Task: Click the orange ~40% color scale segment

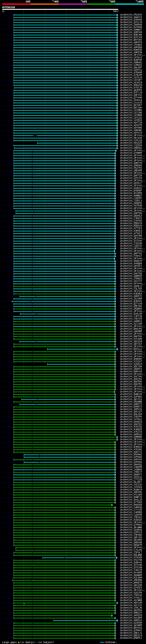Action: pyautogui.click(x=45, y=4)
